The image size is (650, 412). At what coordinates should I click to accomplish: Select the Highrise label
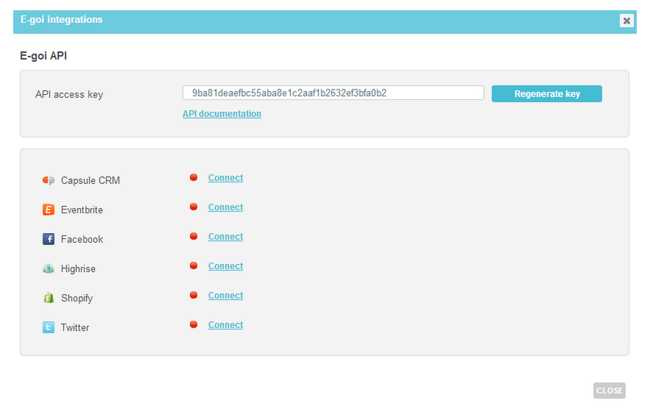click(78, 269)
